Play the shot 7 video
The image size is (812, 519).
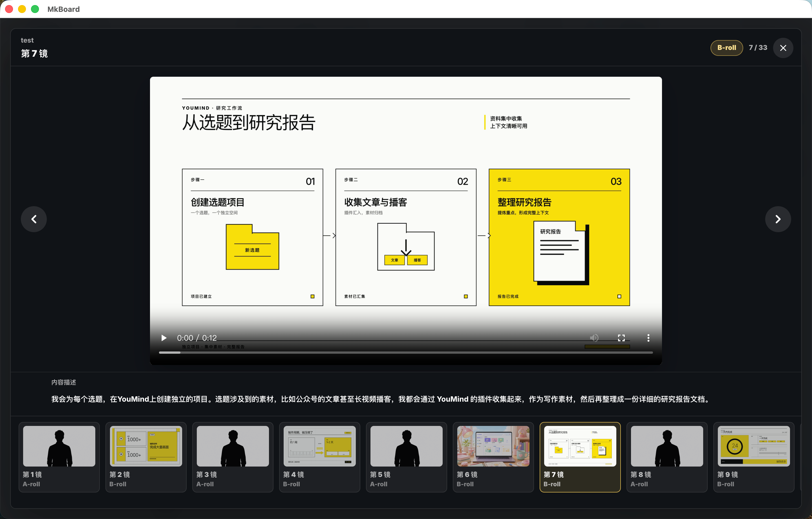pos(164,338)
